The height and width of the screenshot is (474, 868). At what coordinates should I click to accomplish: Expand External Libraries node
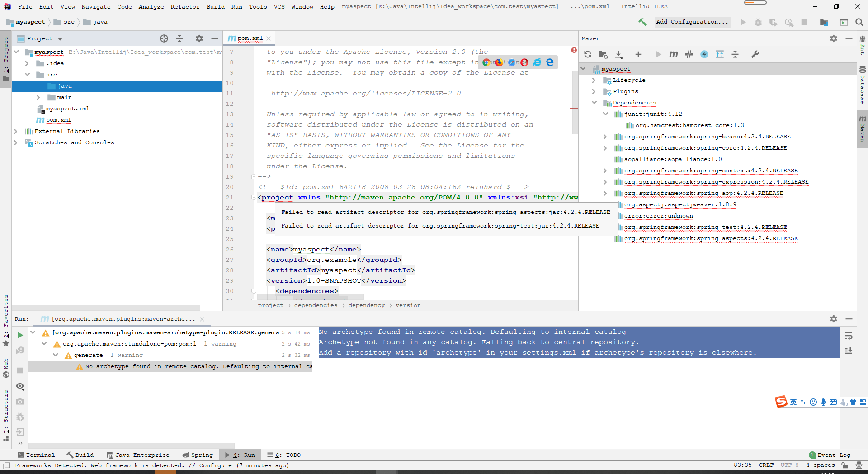point(16,131)
